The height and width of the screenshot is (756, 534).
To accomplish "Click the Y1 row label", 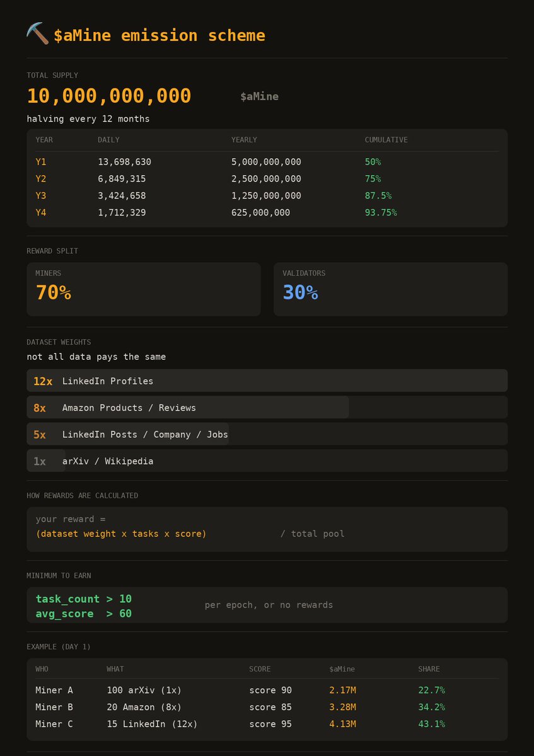I will pos(41,162).
